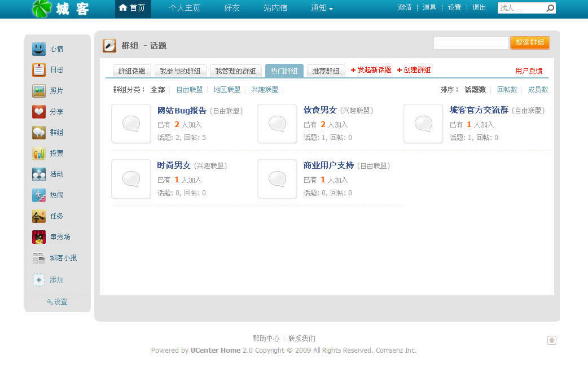Click 联系我们 in the footer
Screen dimensions: 588x381
coord(301,339)
